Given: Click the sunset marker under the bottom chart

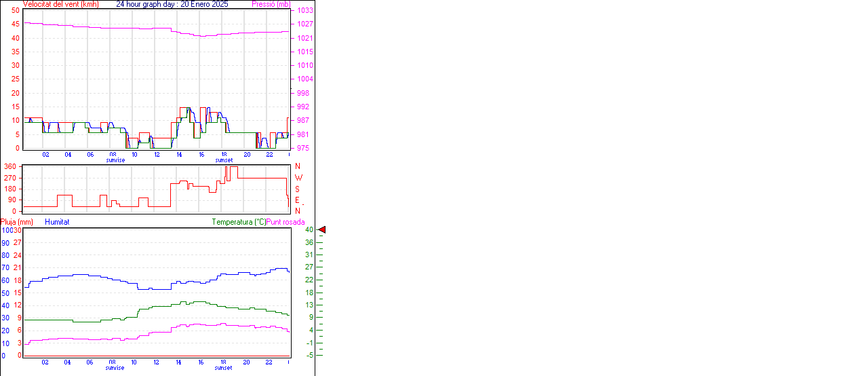Looking at the screenshot, I should 224,368.
